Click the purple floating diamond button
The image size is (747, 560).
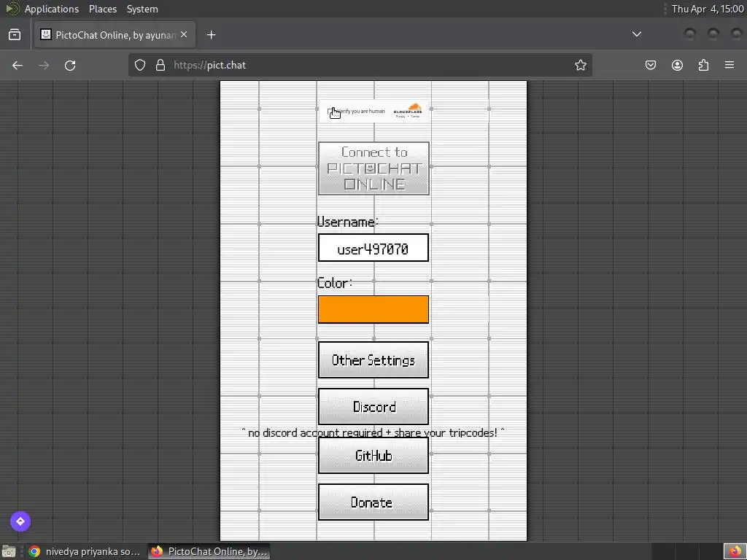click(x=20, y=521)
